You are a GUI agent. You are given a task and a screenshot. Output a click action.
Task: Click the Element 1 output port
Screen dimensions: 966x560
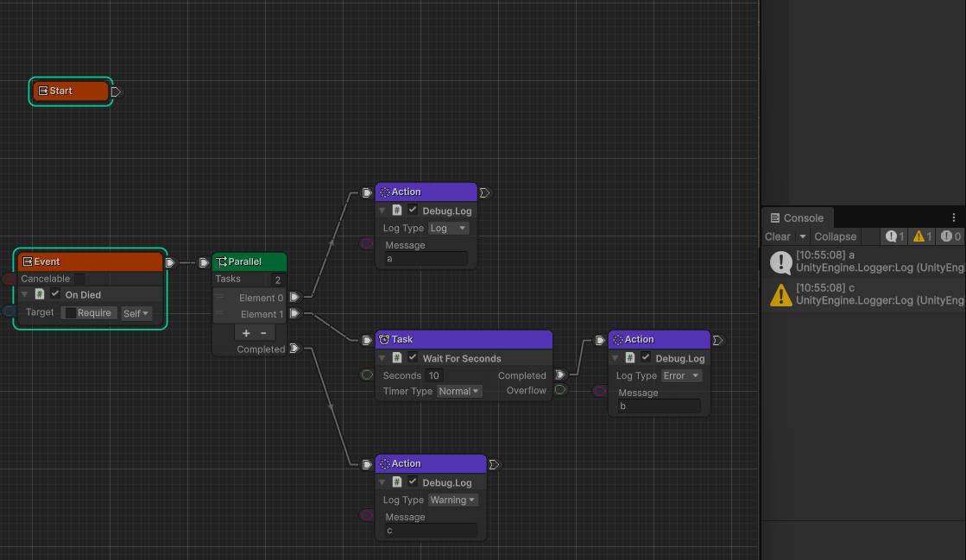[295, 314]
